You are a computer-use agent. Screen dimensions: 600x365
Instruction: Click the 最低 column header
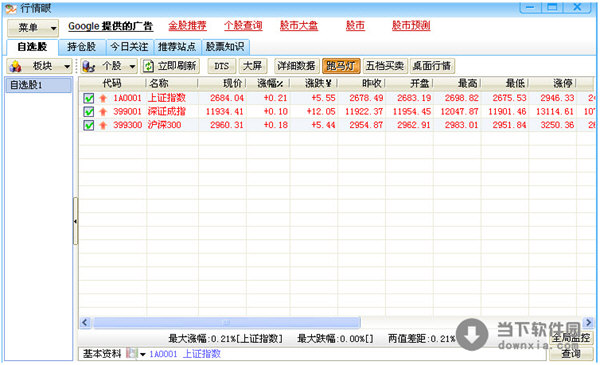[x=505, y=83]
